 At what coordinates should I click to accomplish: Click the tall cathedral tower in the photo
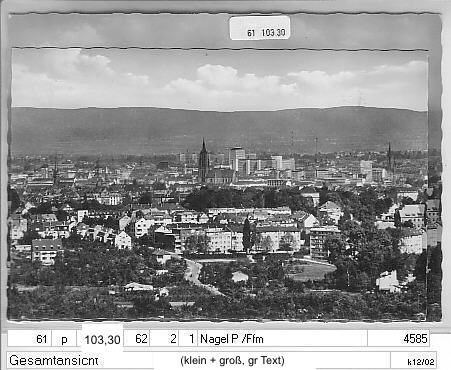tap(203, 161)
